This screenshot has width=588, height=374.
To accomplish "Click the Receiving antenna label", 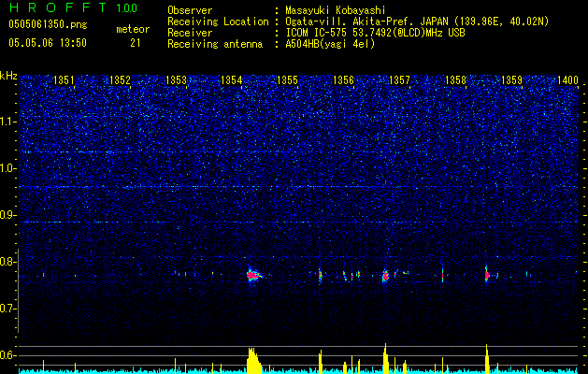I will 215,44.
